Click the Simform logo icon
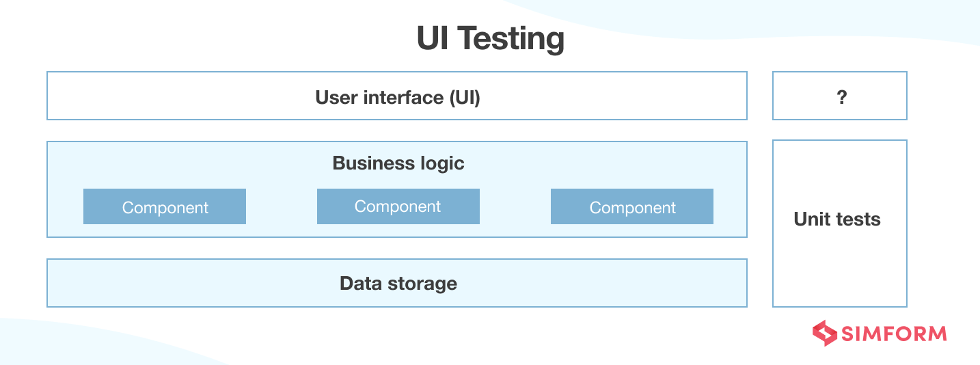 pos(825,334)
